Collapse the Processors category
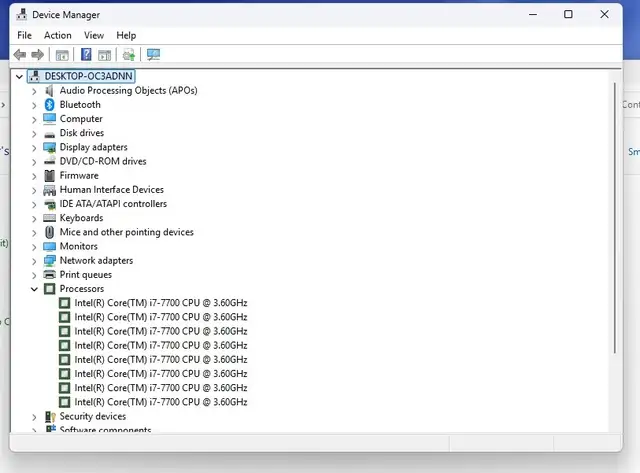The height and width of the screenshot is (473, 640). pos(34,289)
